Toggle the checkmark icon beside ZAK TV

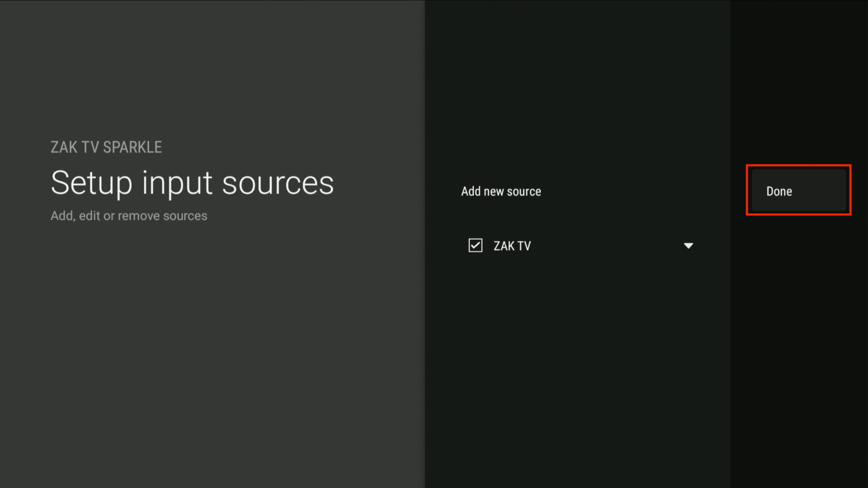[x=475, y=245]
